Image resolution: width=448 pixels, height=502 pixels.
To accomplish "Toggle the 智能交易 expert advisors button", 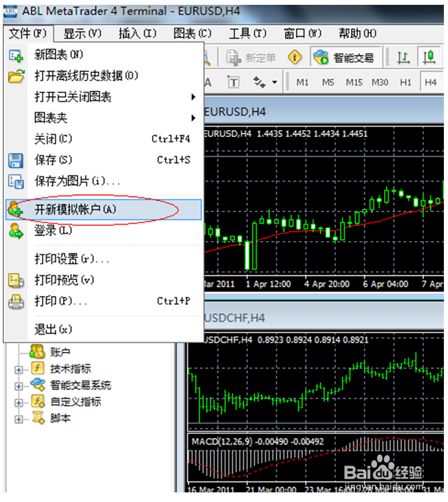I will pyautogui.click(x=345, y=58).
